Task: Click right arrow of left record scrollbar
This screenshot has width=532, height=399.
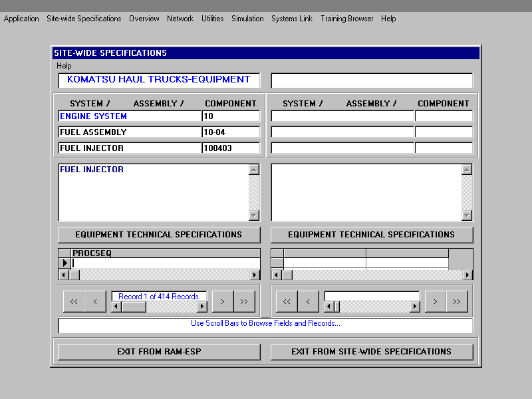Action: tap(202, 307)
